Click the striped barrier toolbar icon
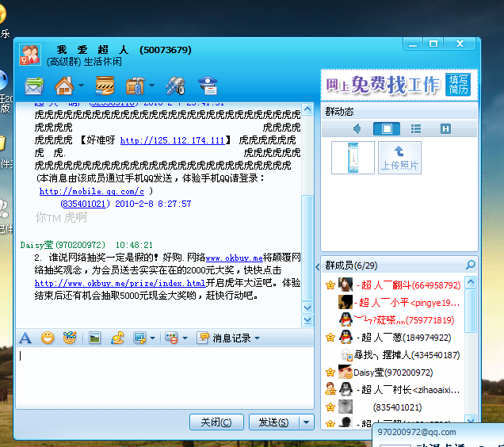The image size is (504, 447). tap(105, 86)
